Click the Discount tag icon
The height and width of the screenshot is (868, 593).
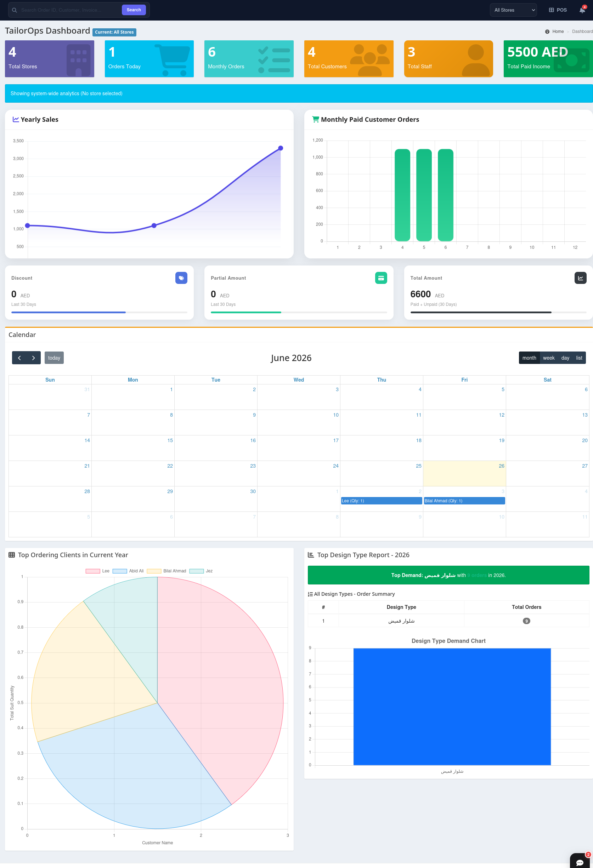pos(181,278)
